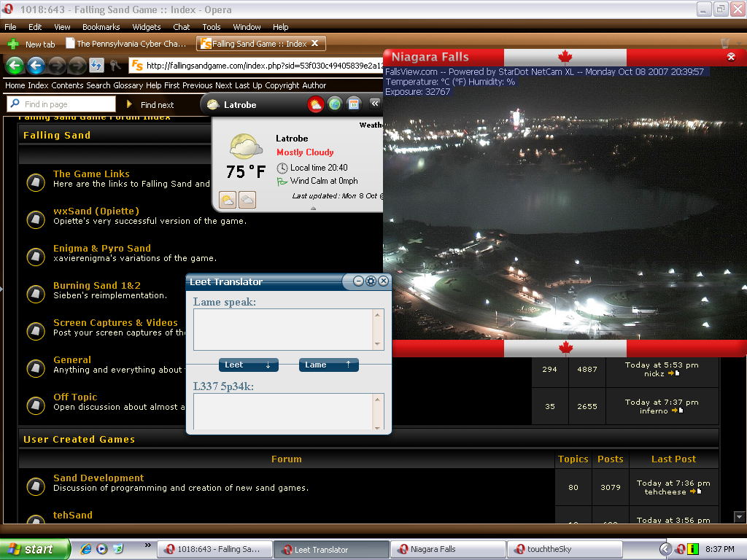The image size is (747, 560).
Task: Click forum icon beside Off Topic
Action: (x=36, y=405)
